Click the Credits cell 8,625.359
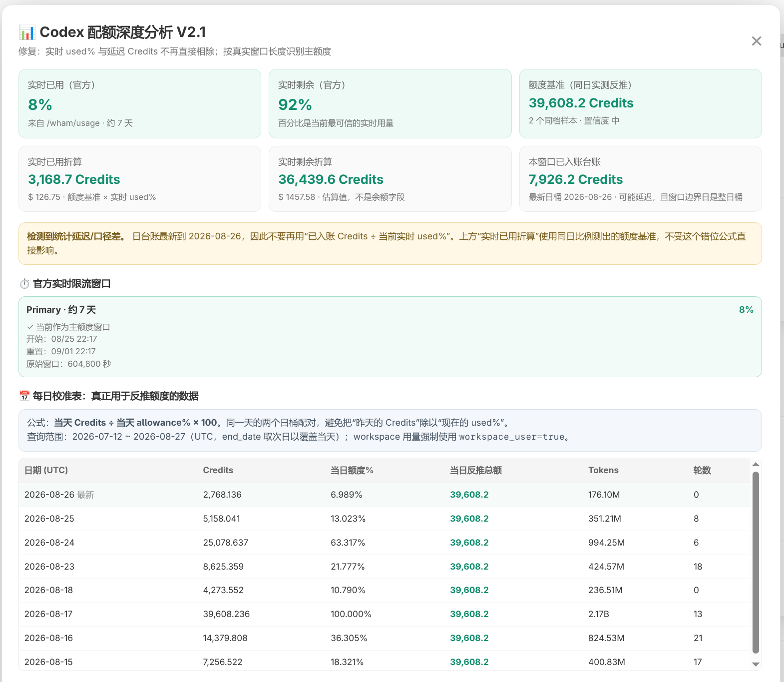The width and height of the screenshot is (784, 682). 223,567
